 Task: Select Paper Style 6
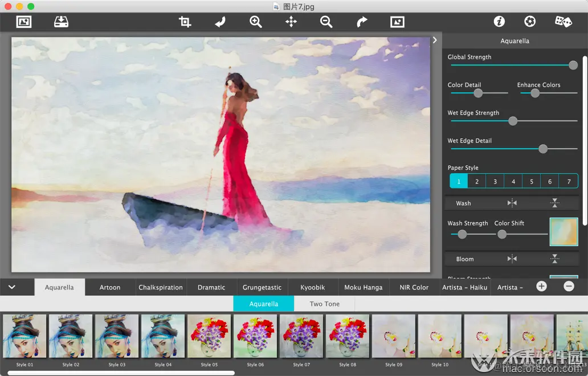tap(550, 181)
